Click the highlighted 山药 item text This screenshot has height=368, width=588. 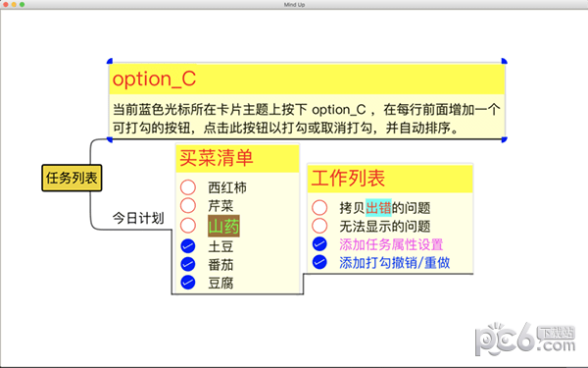[x=223, y=226]
